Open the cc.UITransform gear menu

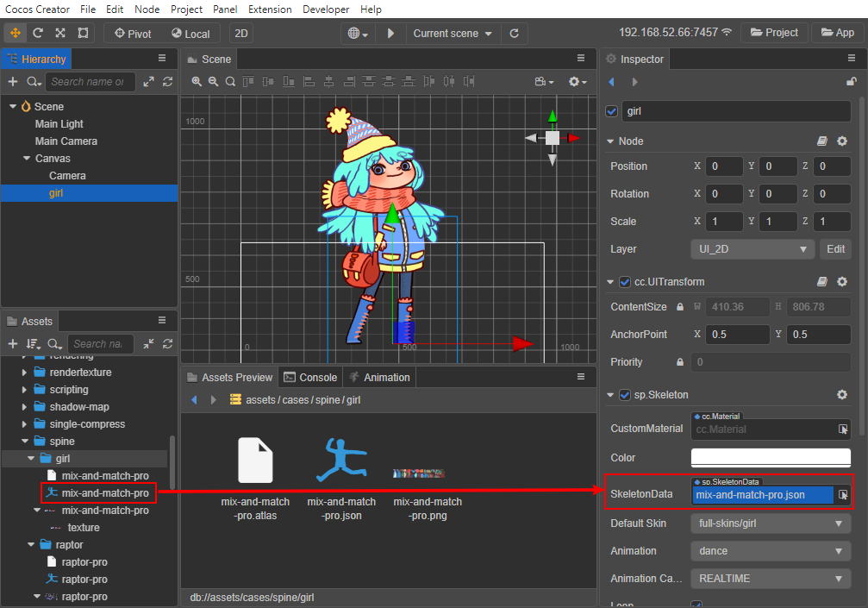pos(842,282)
